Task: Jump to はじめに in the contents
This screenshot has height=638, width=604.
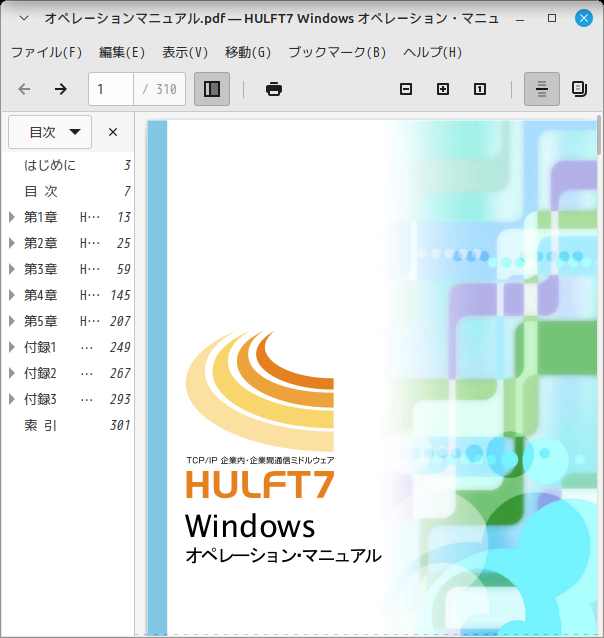Action: point(50,165)
